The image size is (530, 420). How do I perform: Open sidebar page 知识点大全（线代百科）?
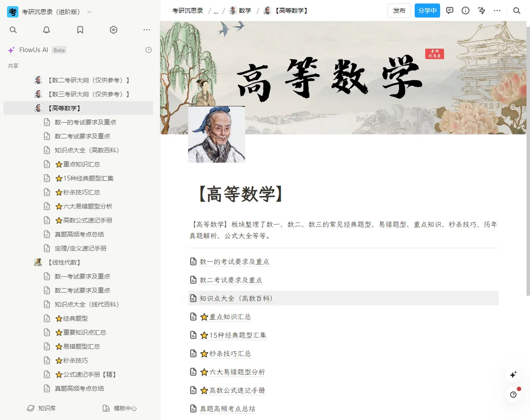click(x=78, y=304)
